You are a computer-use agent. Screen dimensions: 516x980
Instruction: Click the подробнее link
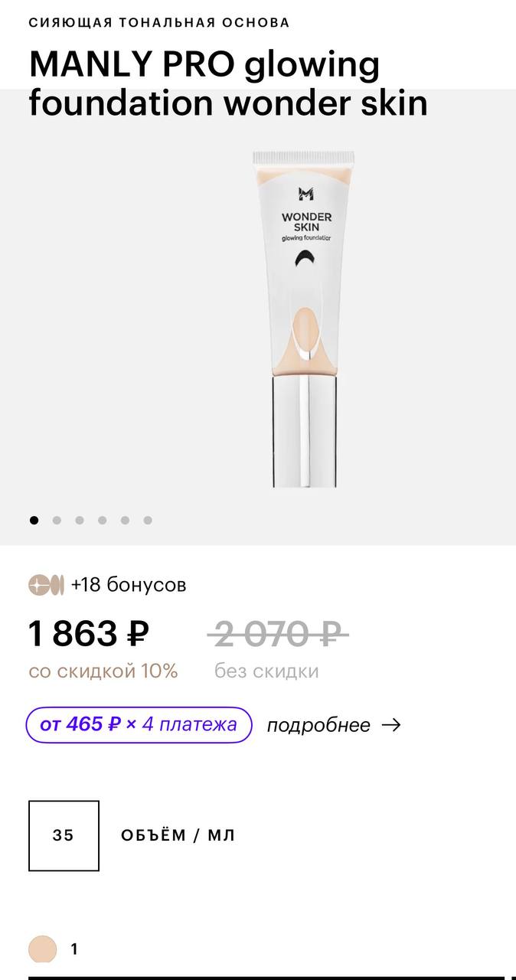(x=318, y=725)
